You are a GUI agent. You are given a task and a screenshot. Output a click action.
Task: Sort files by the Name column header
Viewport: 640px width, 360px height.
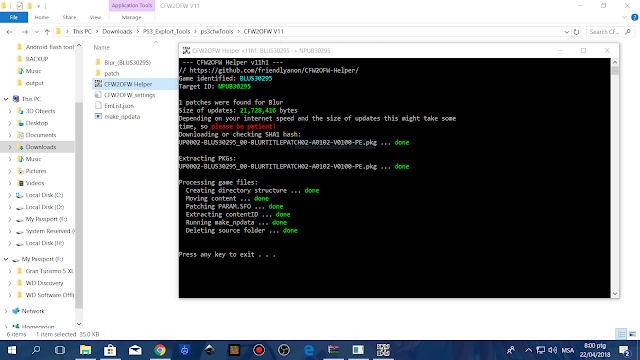click(102, 47)
